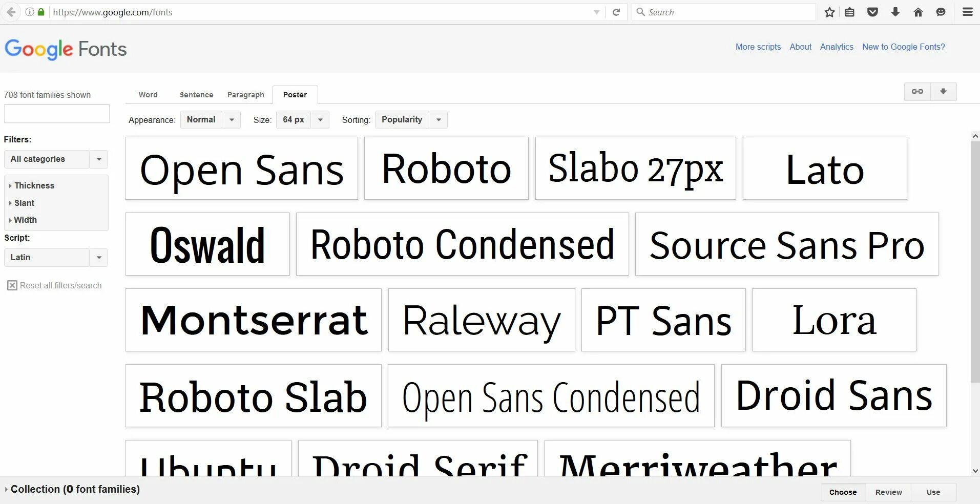Click the Review button
This screenshot has width=980, height=504.
tap(889, 492)
